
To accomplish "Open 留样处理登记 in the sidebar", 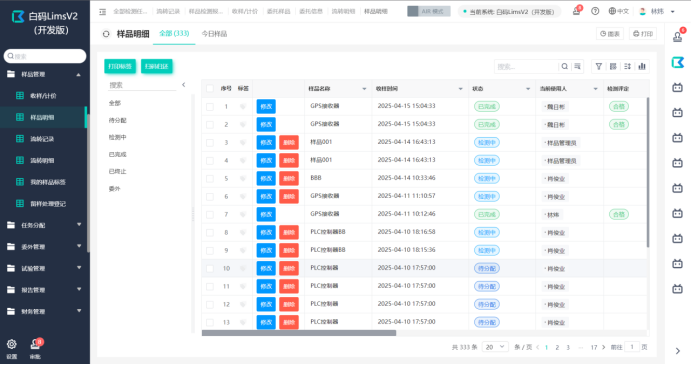I will [43, 203].
